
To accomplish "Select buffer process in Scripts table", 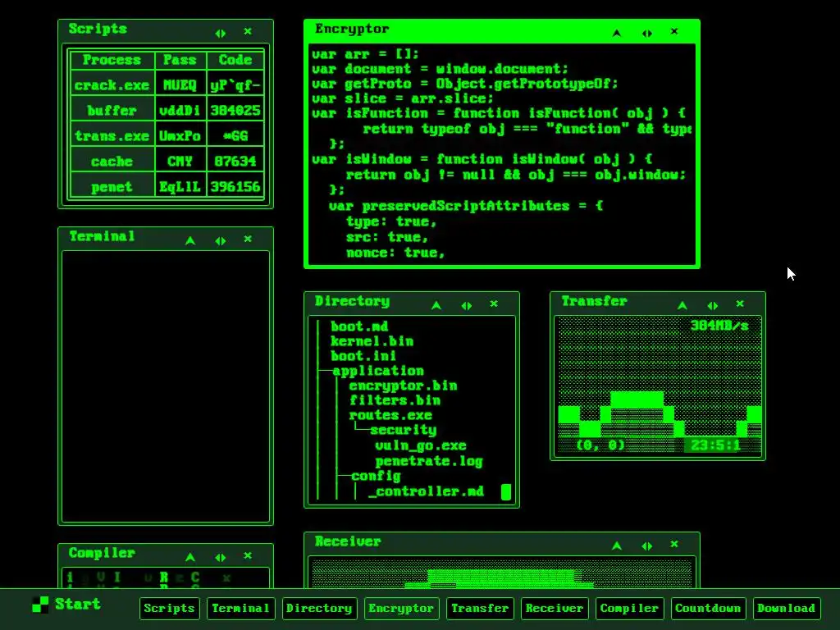I will (x=112, y=111).
